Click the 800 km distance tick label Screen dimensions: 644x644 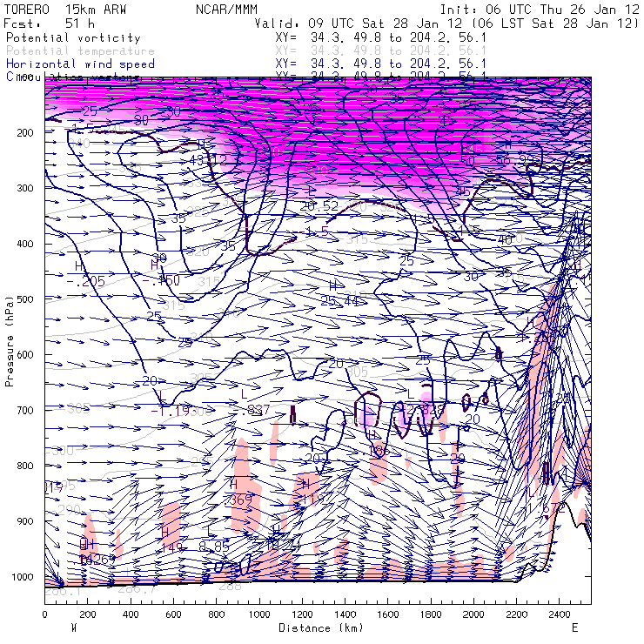point(217,614)
